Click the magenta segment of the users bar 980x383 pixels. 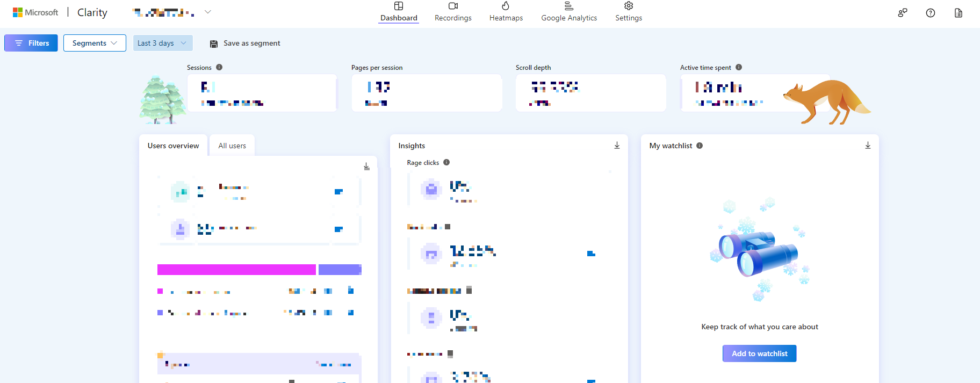236,270
